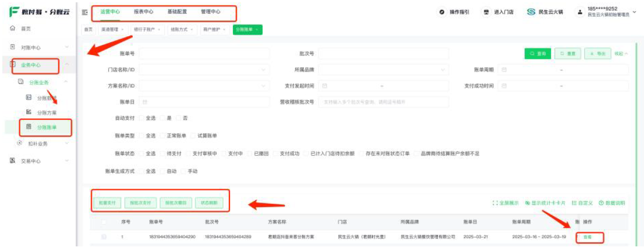The image size is (644, 251).
Task: Click the 数据说明 info icon
Action: 601,203
